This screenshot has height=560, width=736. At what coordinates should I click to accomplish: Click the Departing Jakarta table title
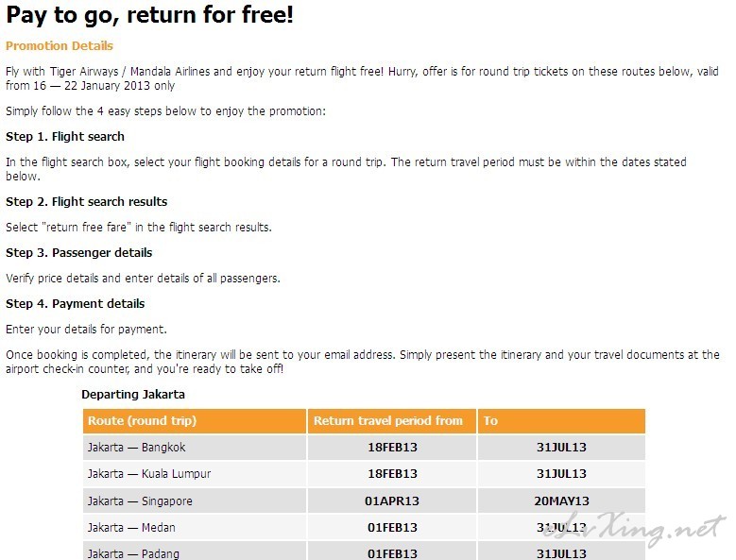click(x=133, y=395)
